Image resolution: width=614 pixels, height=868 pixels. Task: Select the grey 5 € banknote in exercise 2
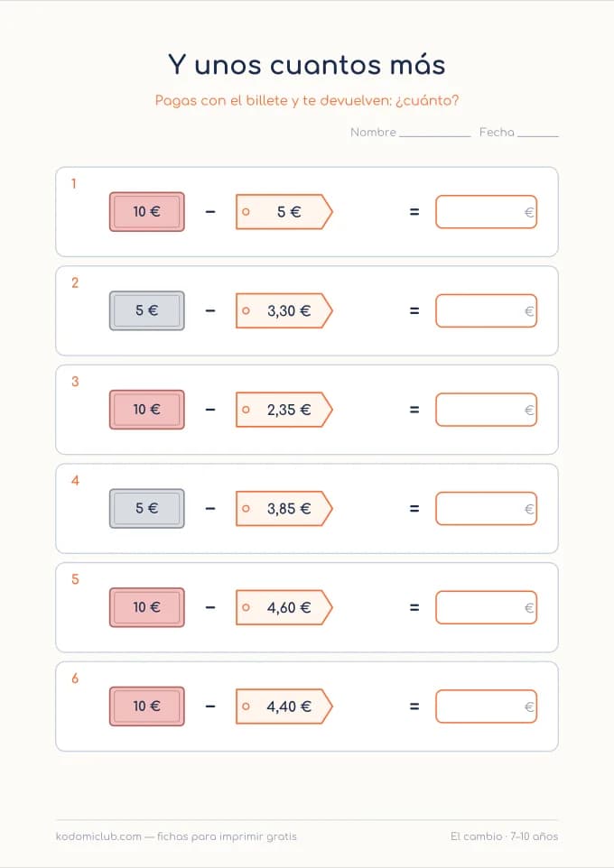(147, 310)
